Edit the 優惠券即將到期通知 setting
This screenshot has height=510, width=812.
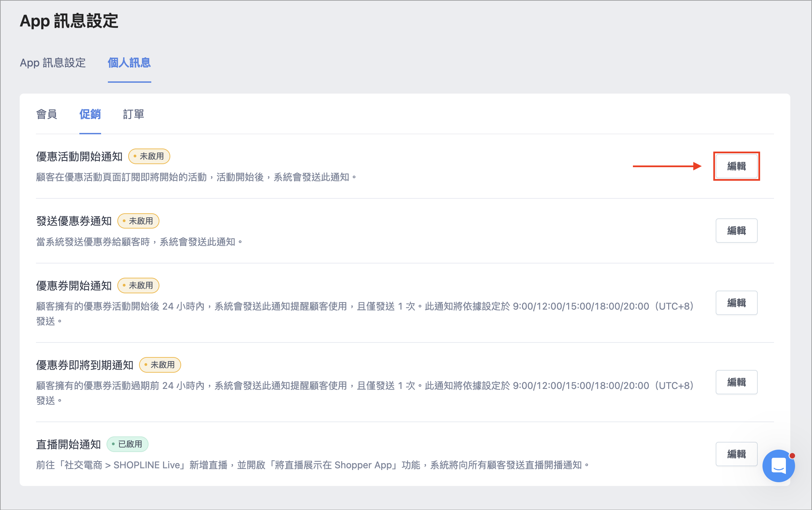[x=736, y=382]
